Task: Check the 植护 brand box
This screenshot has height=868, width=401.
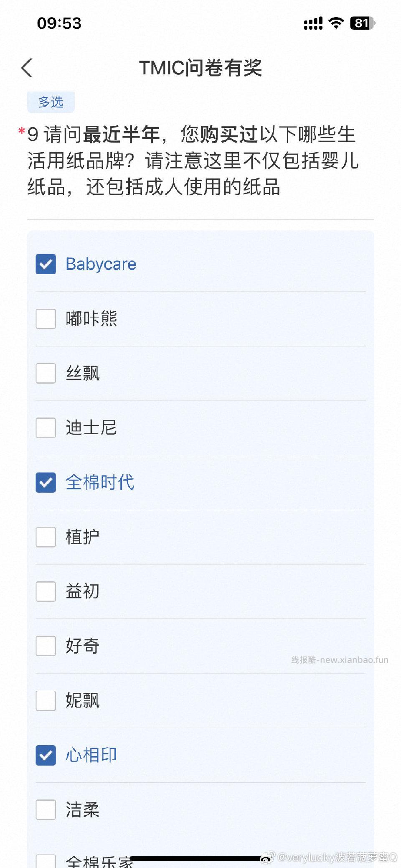Action: click(x=46, y=537)
